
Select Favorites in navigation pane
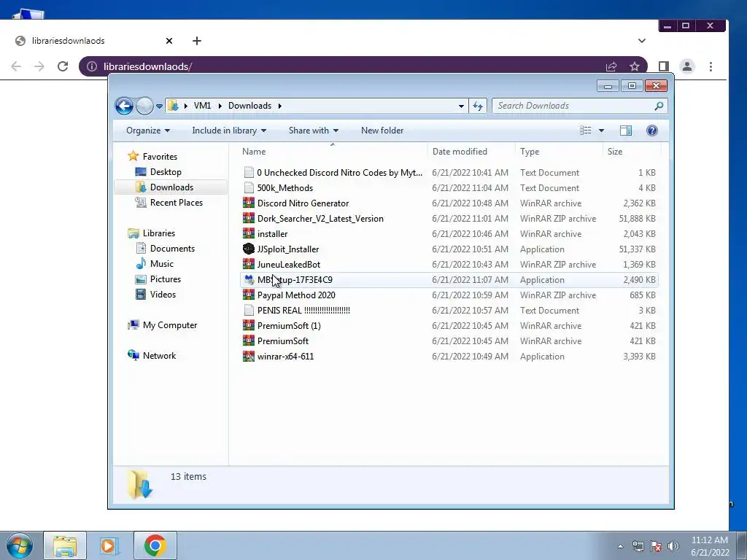coord(160,157)
